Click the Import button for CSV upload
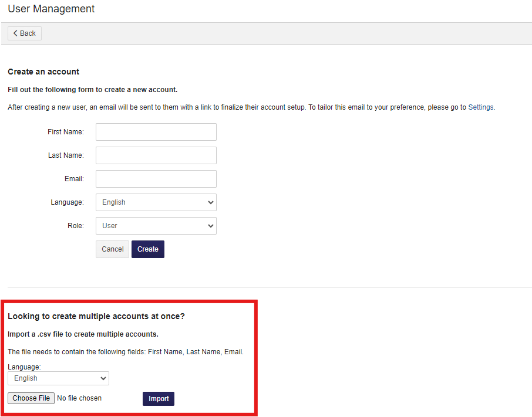The image size is (532, 417). [158, 398]
